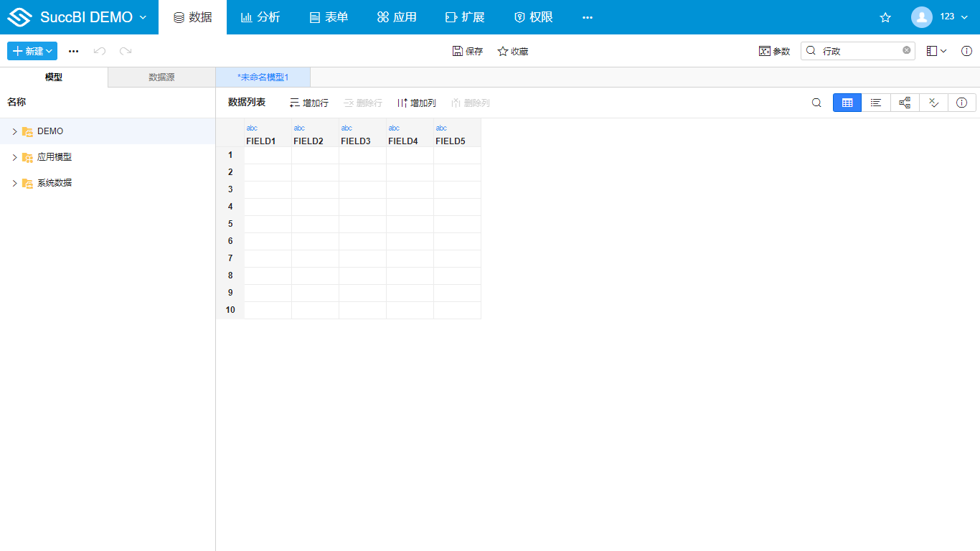Select the 增加列 (add column) toolbar icon
This screenshot has width=980, height=551.
click(416, 102)
